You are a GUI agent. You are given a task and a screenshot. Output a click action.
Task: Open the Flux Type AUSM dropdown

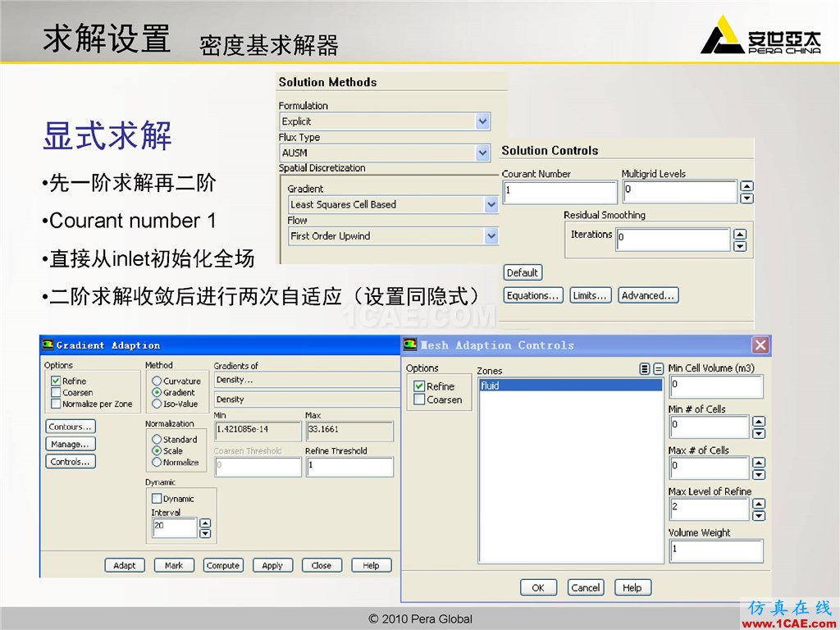482,153
